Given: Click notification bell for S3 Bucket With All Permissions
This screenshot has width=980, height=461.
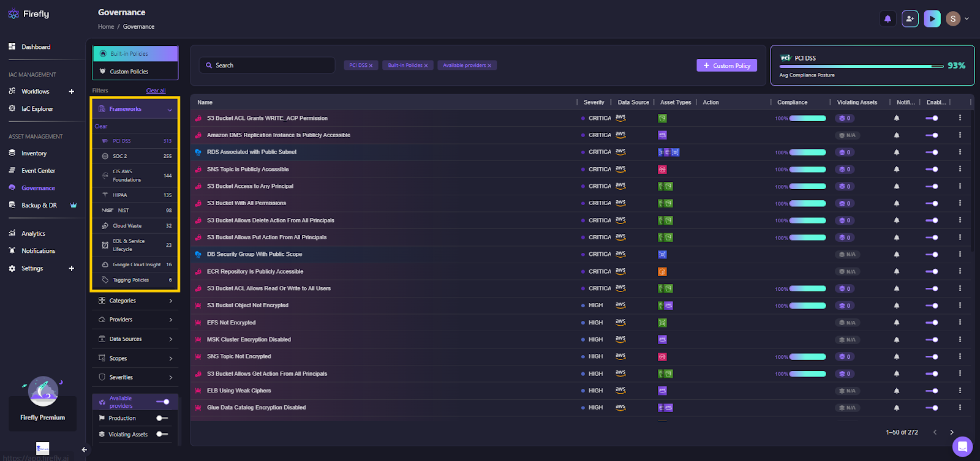Looking at the screenshot, I should click(x=897, y=203).
